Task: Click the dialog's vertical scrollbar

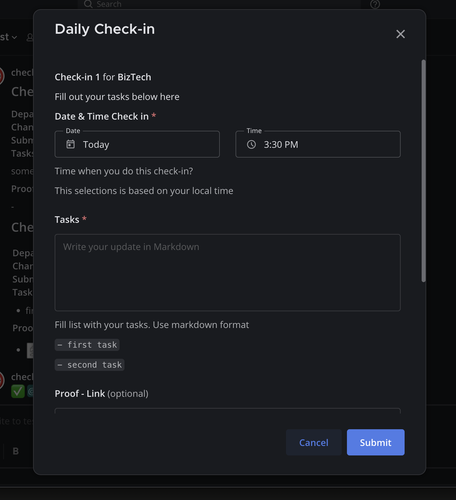Action: coord(423,171)
